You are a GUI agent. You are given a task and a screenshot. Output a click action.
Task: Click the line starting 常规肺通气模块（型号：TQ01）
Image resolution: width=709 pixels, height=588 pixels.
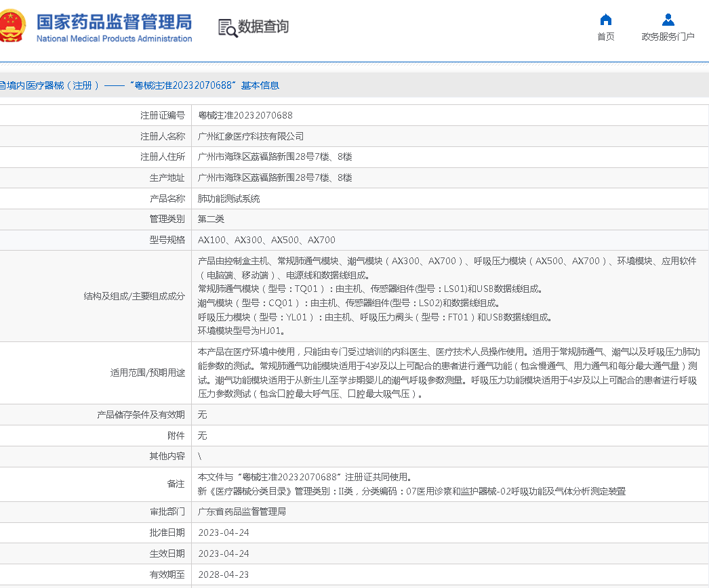(x=370, y=289)
